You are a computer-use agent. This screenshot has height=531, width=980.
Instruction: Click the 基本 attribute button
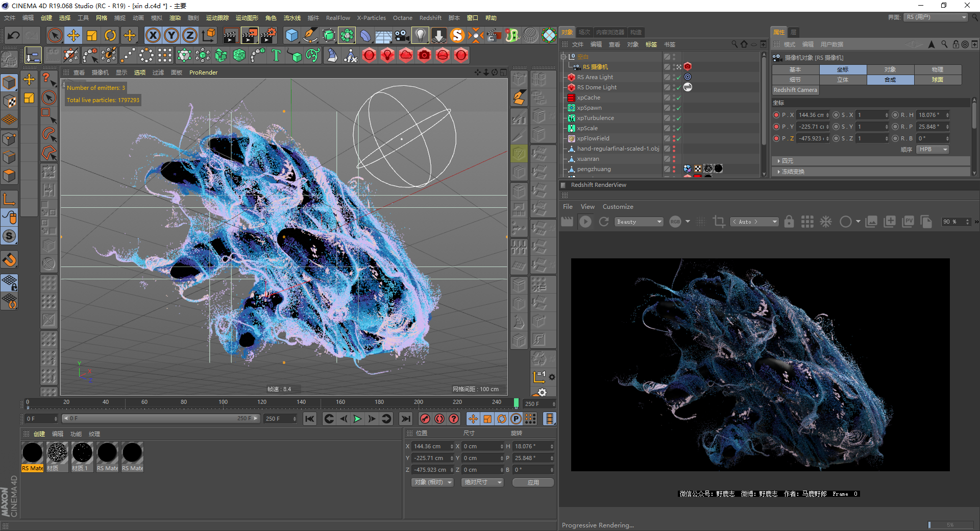point(795,69)
